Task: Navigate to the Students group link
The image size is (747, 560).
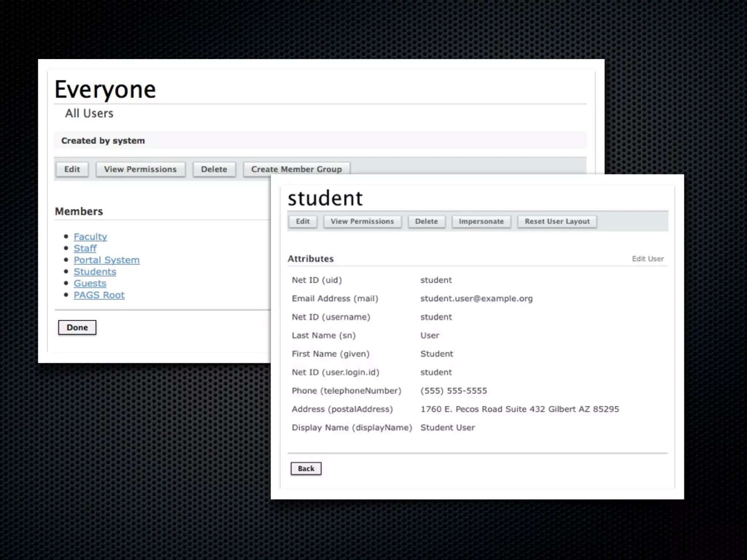Action: (95, 272)
